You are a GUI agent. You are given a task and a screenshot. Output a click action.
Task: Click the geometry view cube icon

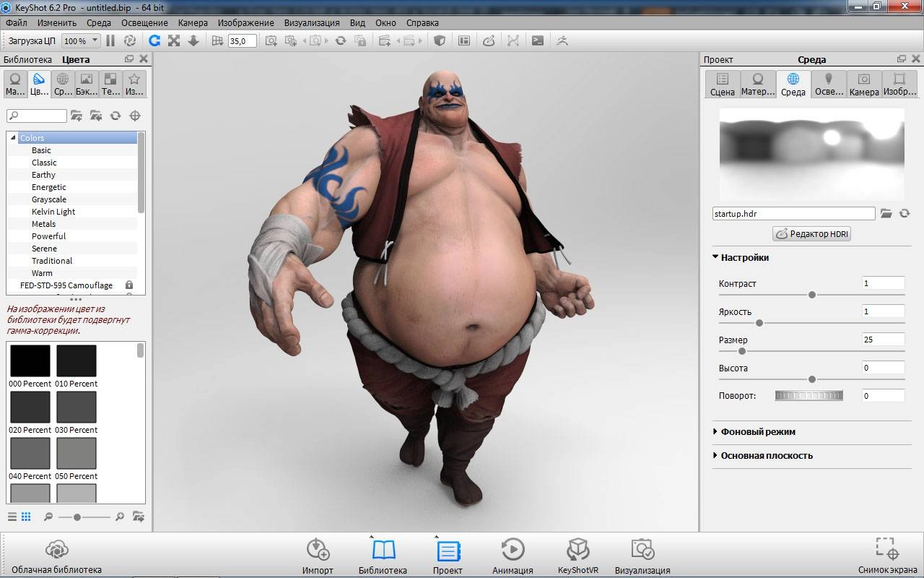coord(439,41)
